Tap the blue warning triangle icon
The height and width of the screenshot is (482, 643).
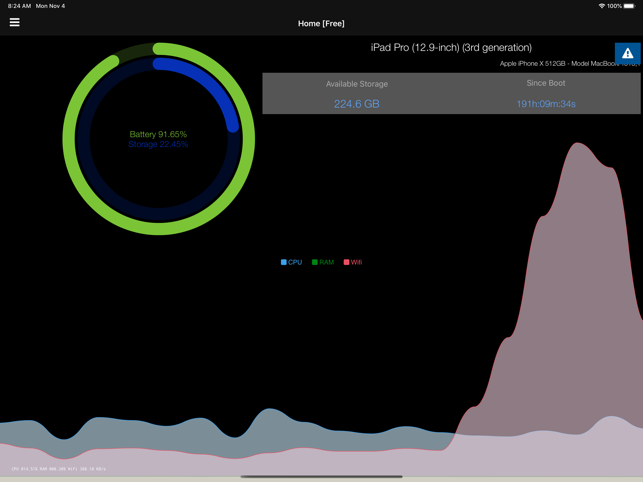click(627, 53)
